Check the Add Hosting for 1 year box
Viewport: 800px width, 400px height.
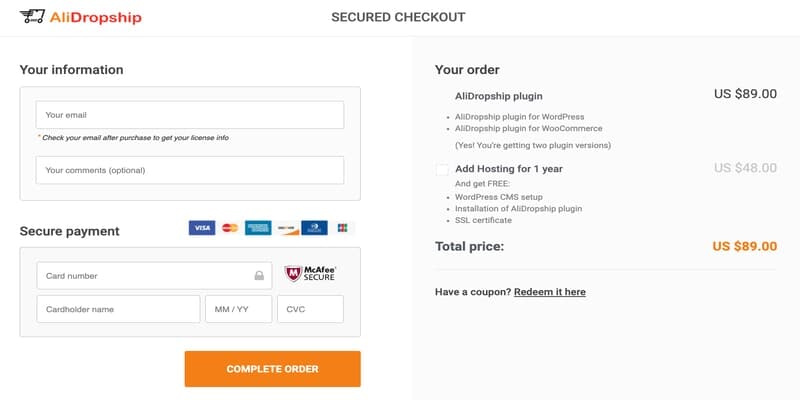click(442, 169)
